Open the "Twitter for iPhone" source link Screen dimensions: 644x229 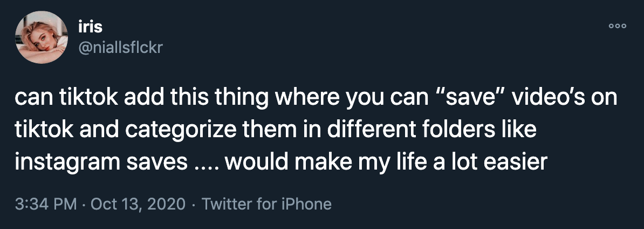click(266, 204)
